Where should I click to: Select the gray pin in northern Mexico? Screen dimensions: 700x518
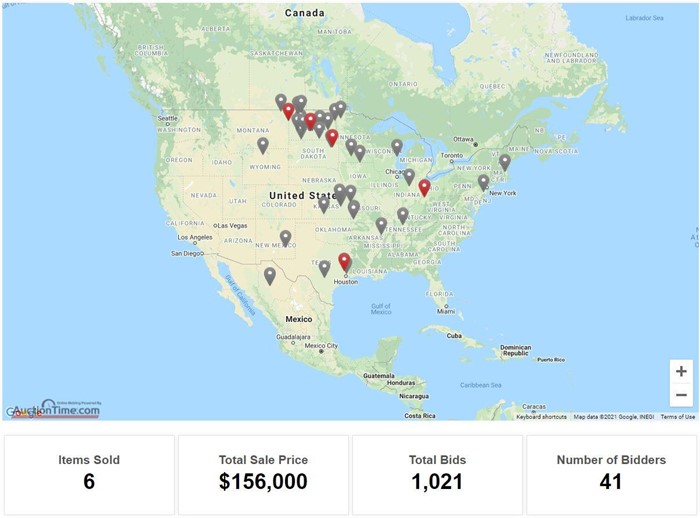[270, 276]
